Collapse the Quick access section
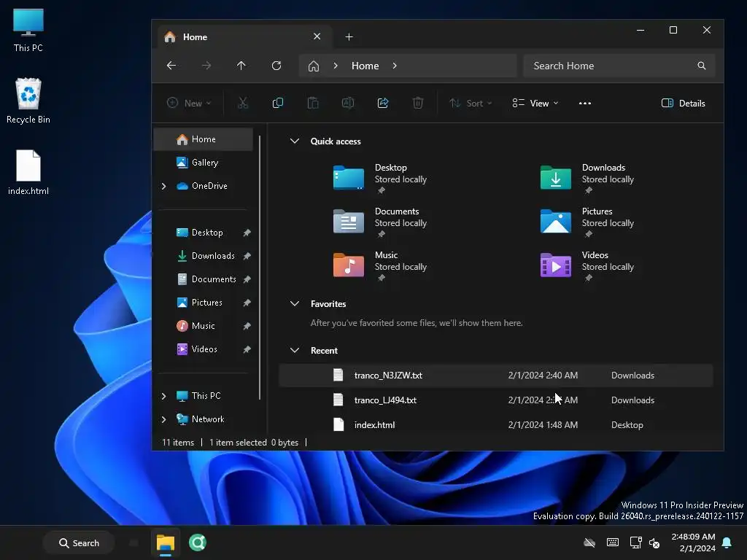 pyautogui.click(x=295, y=141)
